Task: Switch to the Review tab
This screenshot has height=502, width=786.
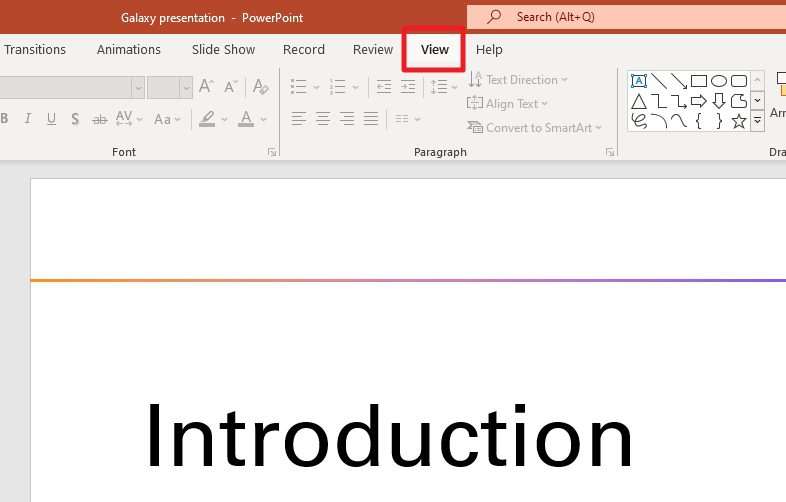Action: click(373, 50)
